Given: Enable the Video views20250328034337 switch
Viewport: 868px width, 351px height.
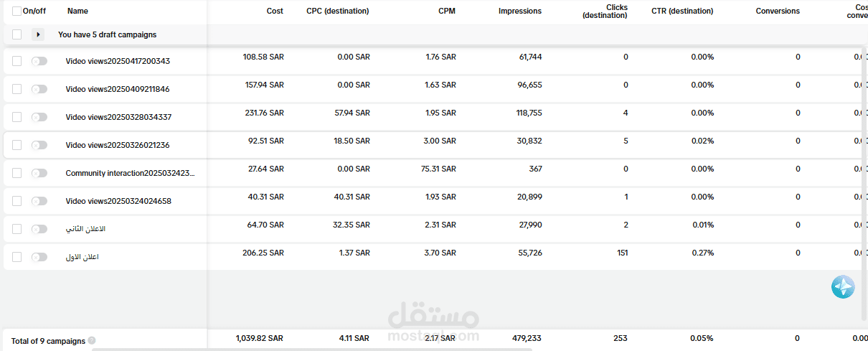Looking at the screenshot, I should coord(39,117).
